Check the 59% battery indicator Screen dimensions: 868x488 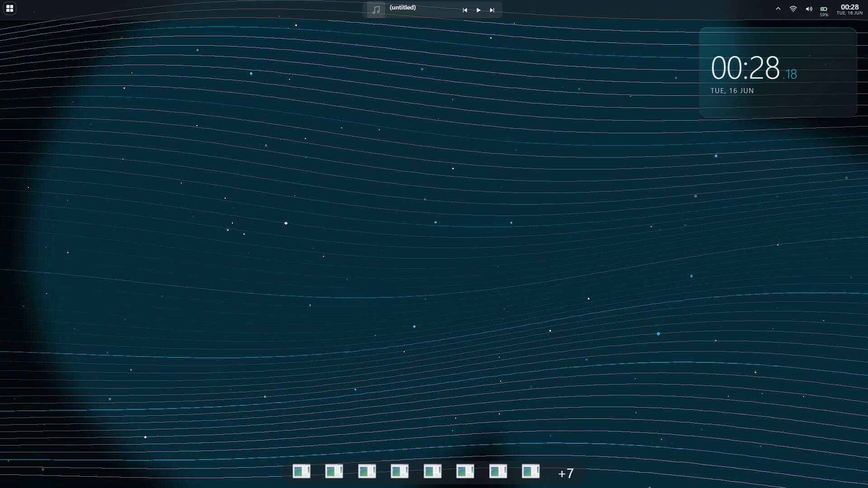[824, 11]
